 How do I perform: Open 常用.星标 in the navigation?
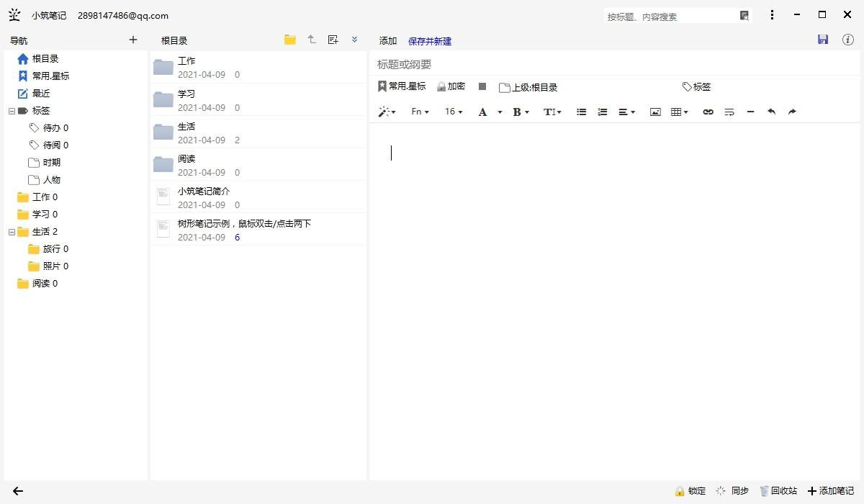(x=43, y=76)
